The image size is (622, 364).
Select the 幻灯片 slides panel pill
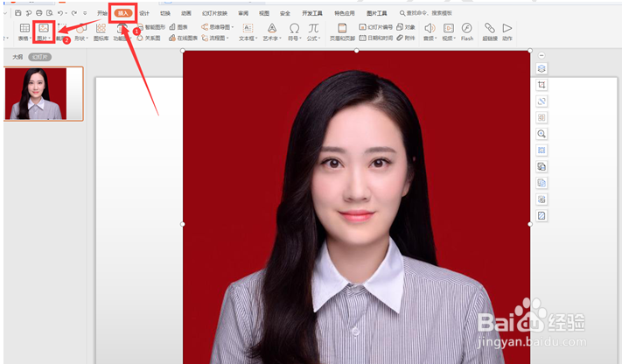39,57
